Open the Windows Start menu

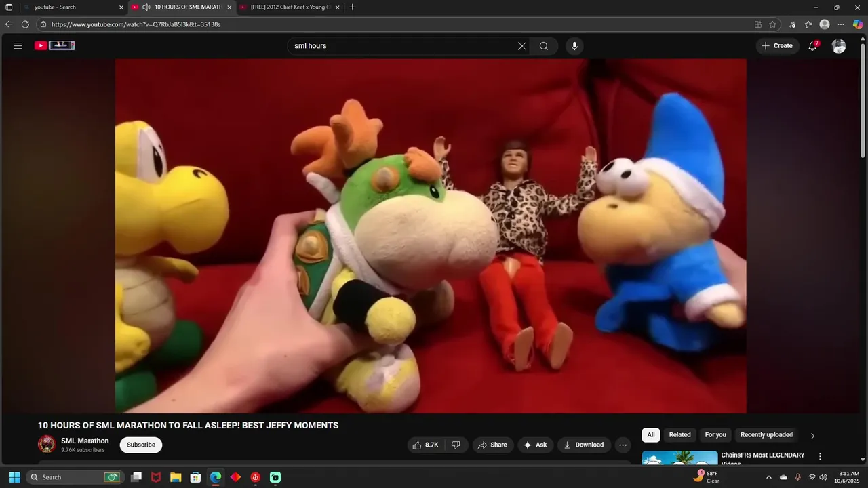coord(14,477)
